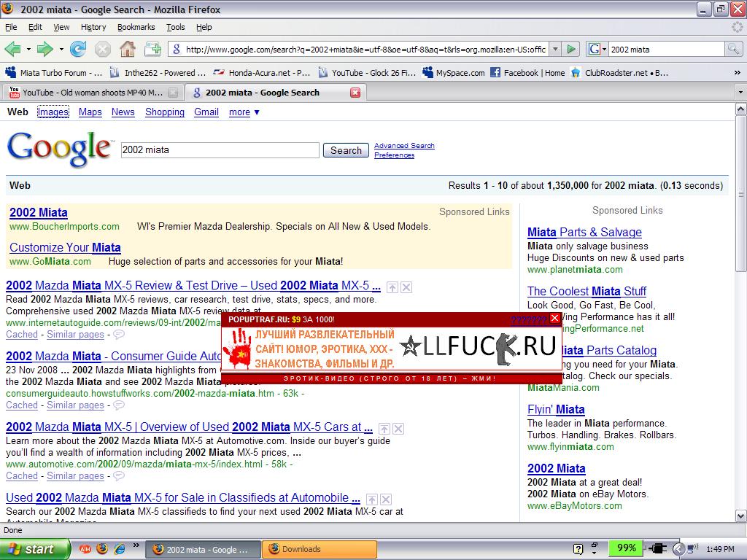
Task: Expand the URL bar history dropdown
Action: coord(555,49)
